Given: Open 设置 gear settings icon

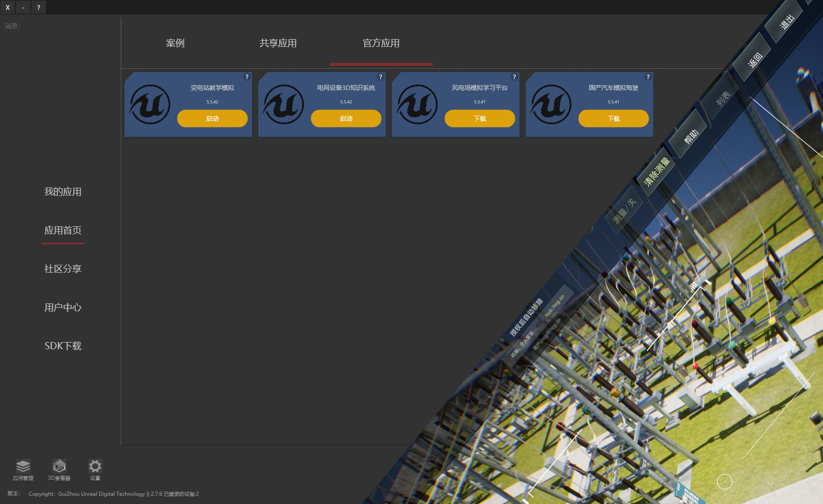Looking at the screenshot, I should (x=95, y=467).
